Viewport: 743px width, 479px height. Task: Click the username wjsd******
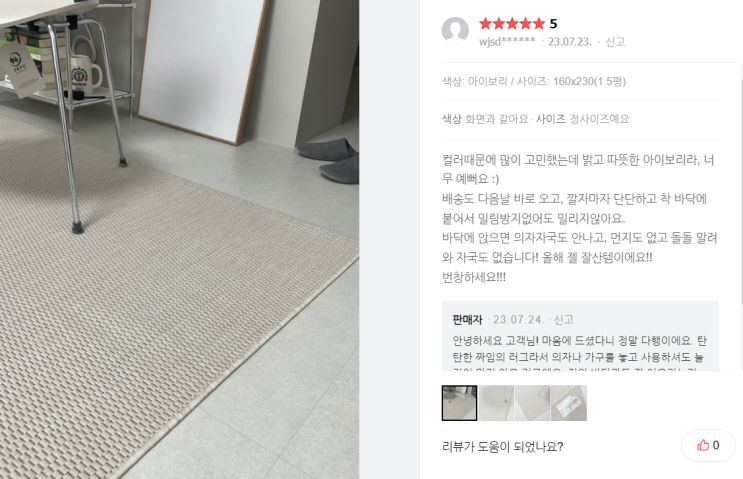[x=507, y=42]
